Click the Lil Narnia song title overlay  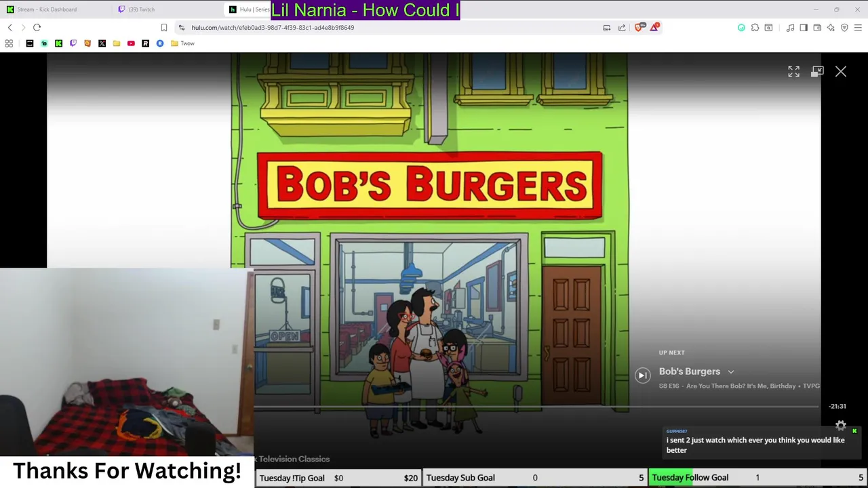(366, 10)
